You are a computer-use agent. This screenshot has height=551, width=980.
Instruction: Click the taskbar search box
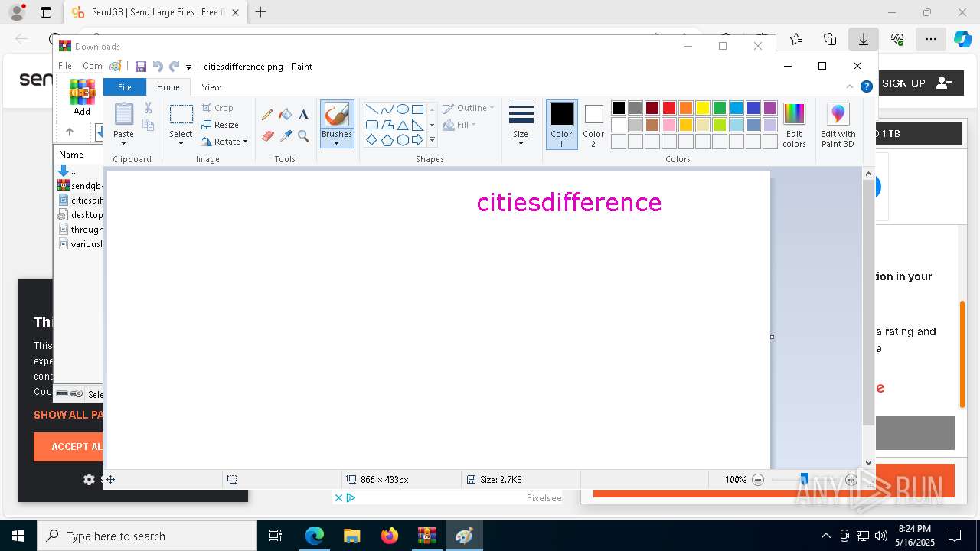point(147,536)
